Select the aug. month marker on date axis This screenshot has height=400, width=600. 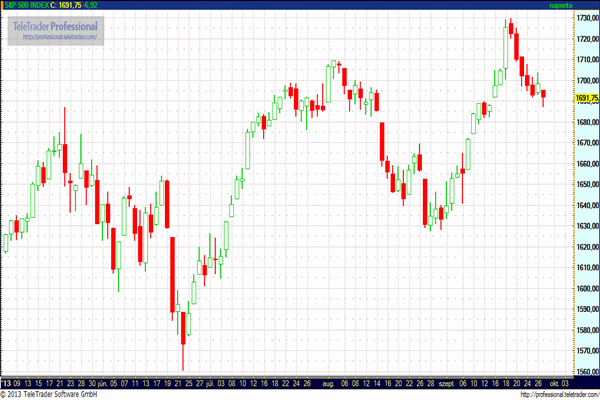pyautogui.click(x=330, y=383)
